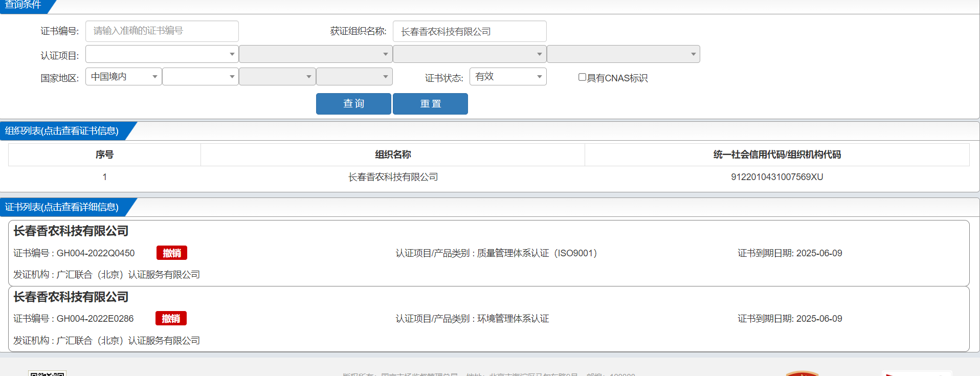The width and height of the screenshot is (980, 376).
Task: Open the second 认证项目 dropdown
Action: click(x=316, y=54)
